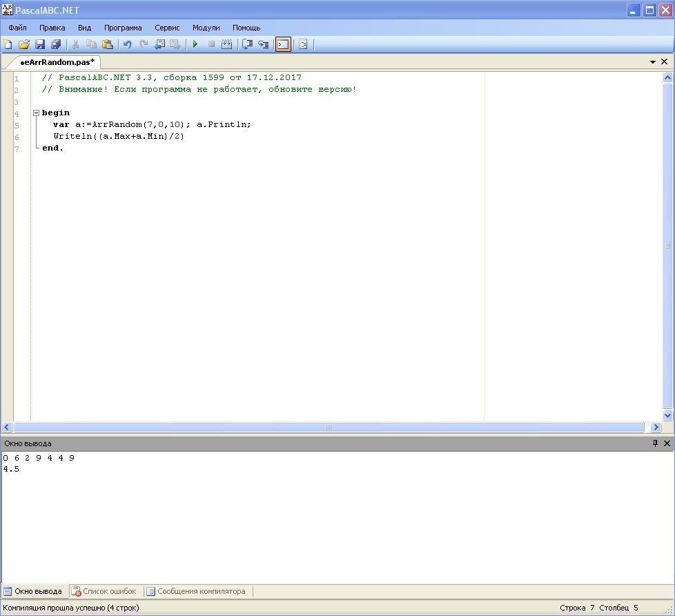Open the Сервис menu
The width and height of the screenshot is (675, 616).
[167, 28]
